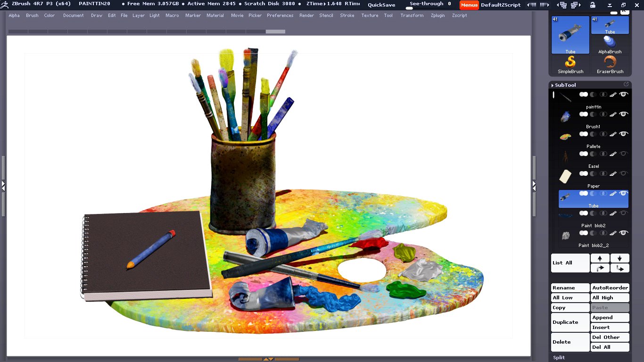The image size is (644, 362).
Task: Click the select-down arrow beside List All
Action: coord(619,258)
